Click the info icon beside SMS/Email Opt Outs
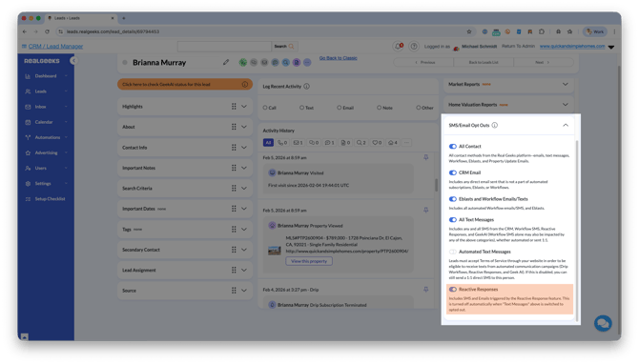The height and width of the screenshot is (364, 639). [x=494, y=126]
